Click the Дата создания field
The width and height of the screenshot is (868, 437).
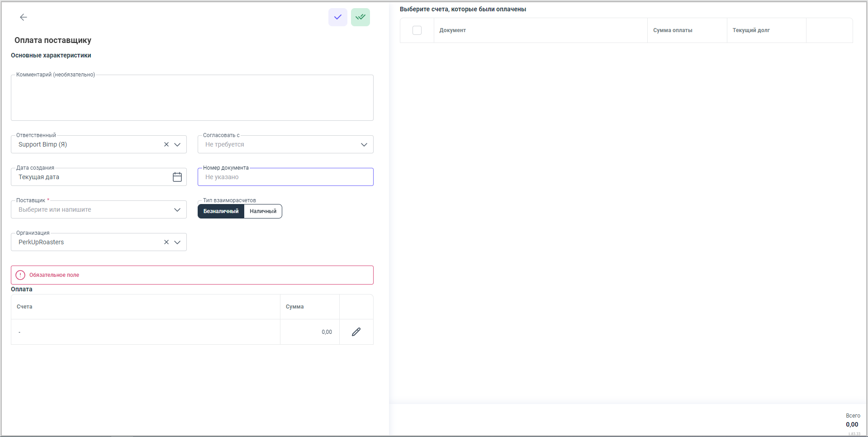point(90,177)
